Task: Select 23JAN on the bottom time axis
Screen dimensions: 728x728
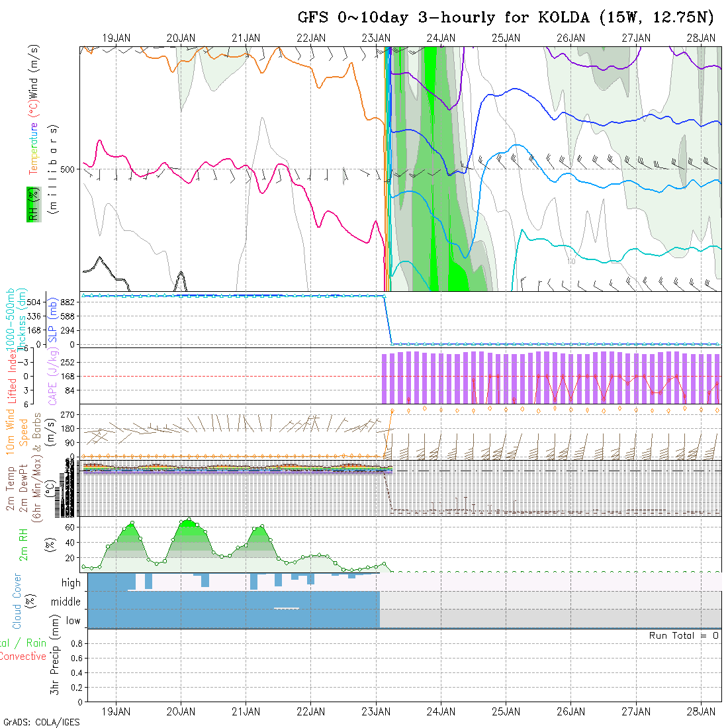Action: coord(376,711)
